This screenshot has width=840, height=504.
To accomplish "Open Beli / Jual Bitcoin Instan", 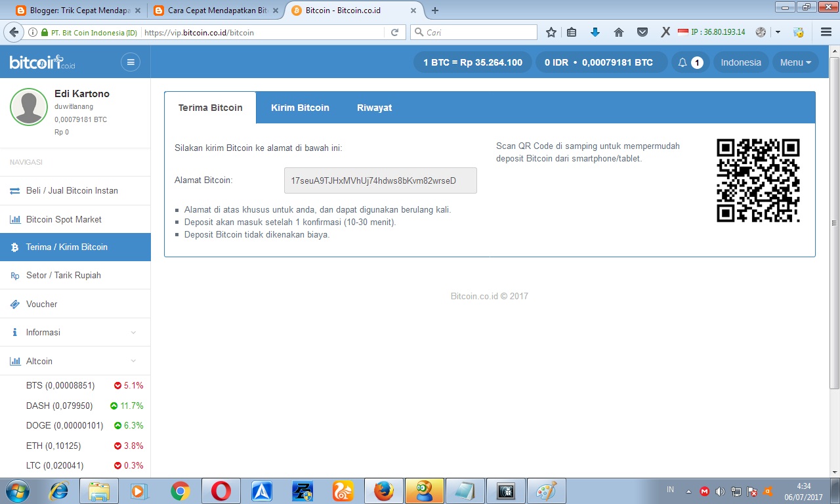I will [x=75, y=190].
